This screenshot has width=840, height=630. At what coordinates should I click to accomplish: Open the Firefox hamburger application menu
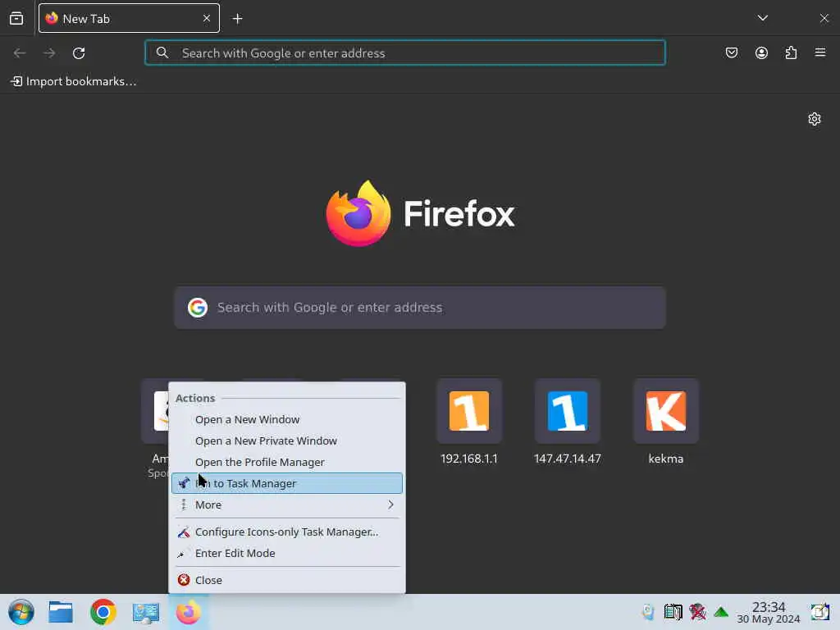pyautogui.click(x=820, y=52)
